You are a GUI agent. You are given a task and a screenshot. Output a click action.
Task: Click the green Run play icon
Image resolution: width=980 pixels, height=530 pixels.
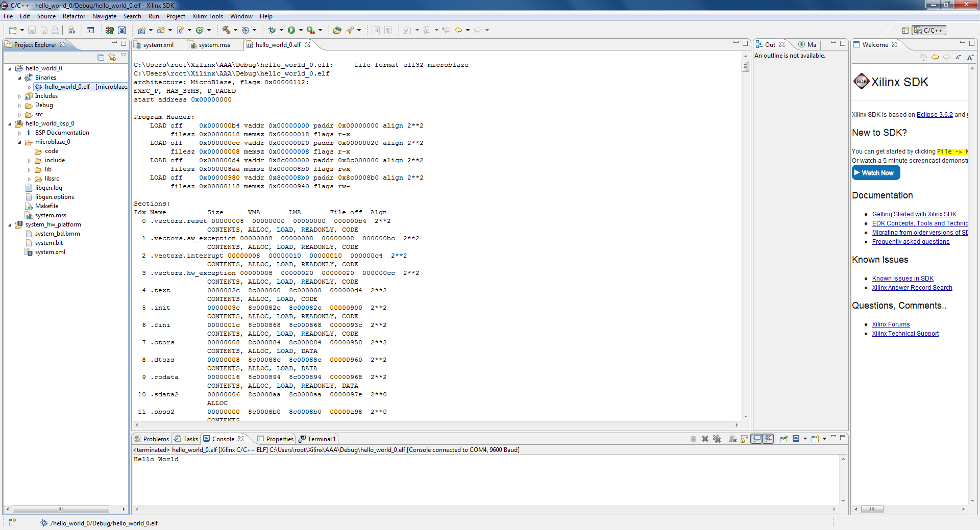point(291,30)
